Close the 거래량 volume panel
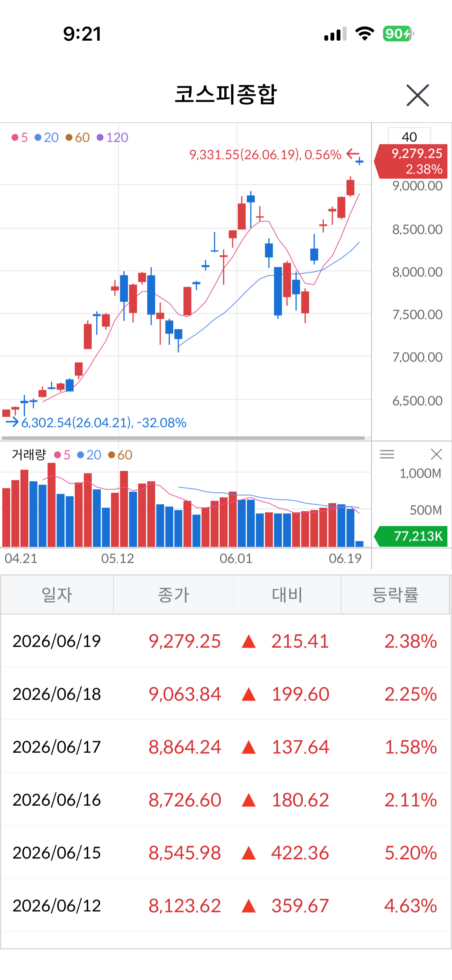The height and width of the screenshot is (980, 452). click(436, 454)
